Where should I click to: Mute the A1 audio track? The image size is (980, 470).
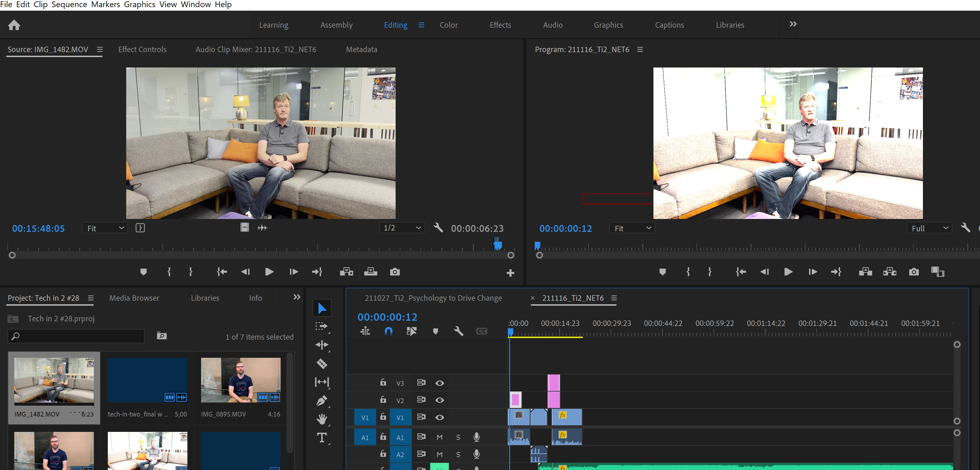[x=440, y=437]
